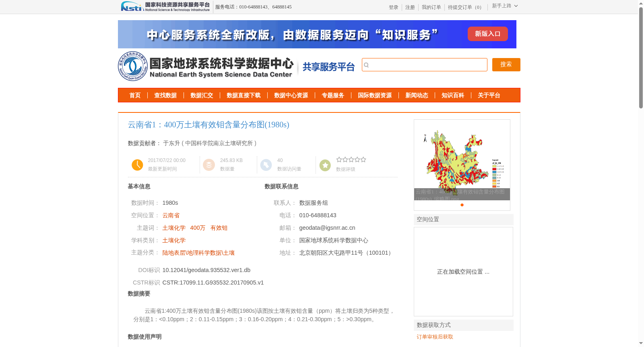644x347 pixels.
Task: Open 待提交订单 (0) link
Action: click(466, 7)
